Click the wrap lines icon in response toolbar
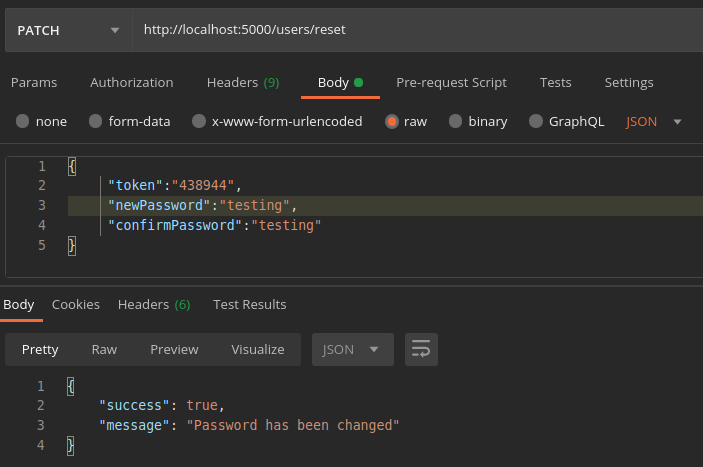Image resolution: width=703 pixels, height=467 pixels. pyautogui.click(x=421, y=350)
